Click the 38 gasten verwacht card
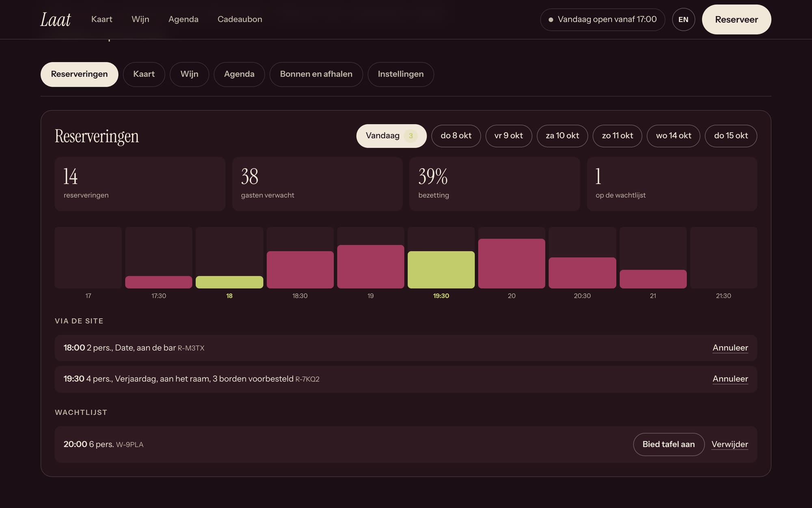Screen dimensions: 812x508 click(x=317, y=184)
